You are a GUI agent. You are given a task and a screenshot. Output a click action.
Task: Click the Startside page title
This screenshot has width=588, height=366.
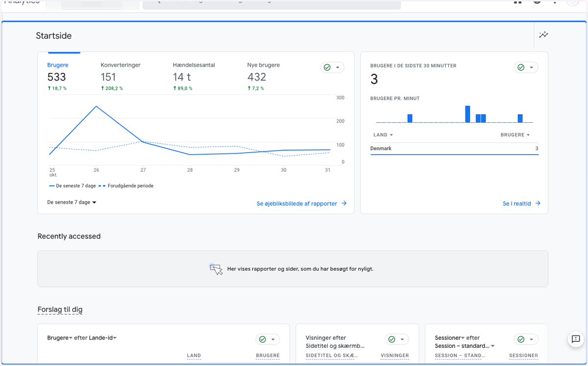pos(54,36)
